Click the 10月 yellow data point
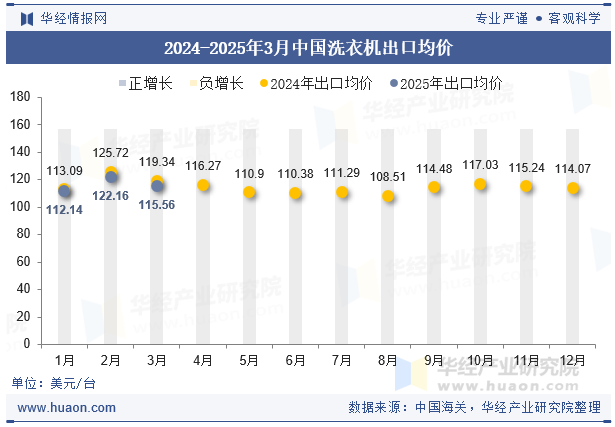 coord(480,184)
